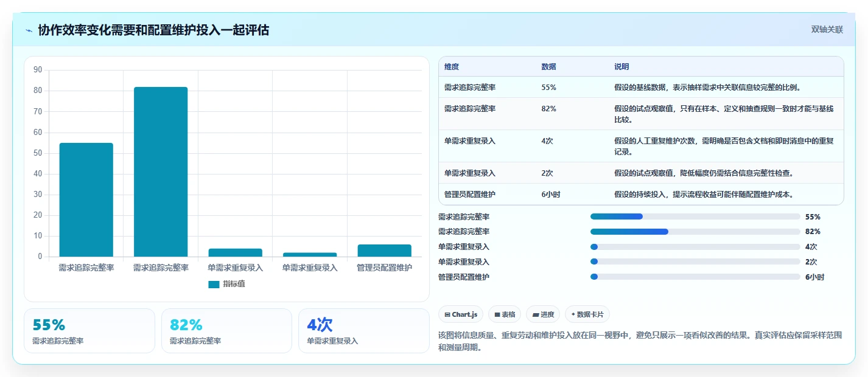Click the 4次 data cell in the table
Viewport: 868px width, 377px height.
coord(547,141)
